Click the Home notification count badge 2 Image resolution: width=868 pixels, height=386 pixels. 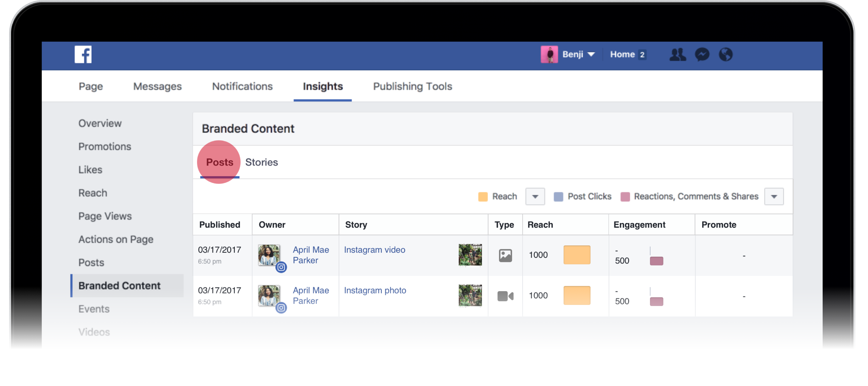tap(642, 55)
